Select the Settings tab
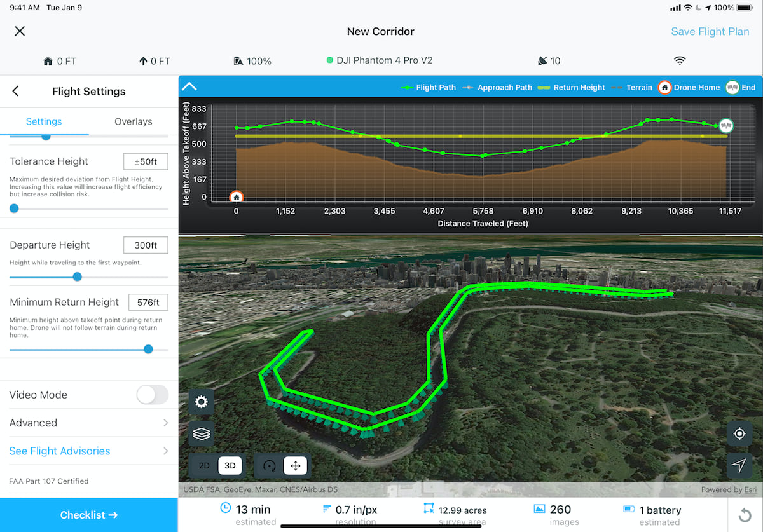Screen dimensions: 763x532 (x=44, y=121)
